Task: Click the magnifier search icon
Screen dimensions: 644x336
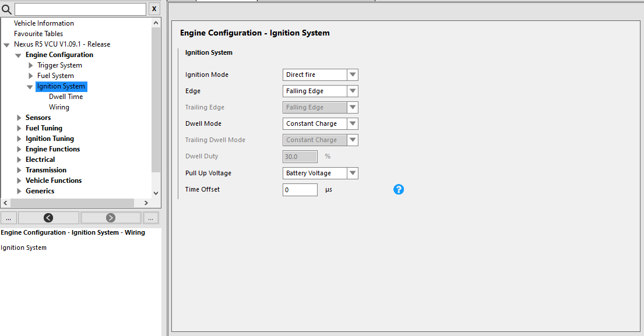Action: [x=7, y=9]
